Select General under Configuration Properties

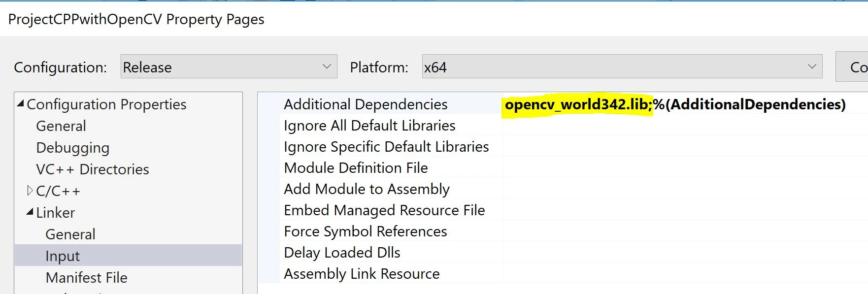(x=61, y=126)
